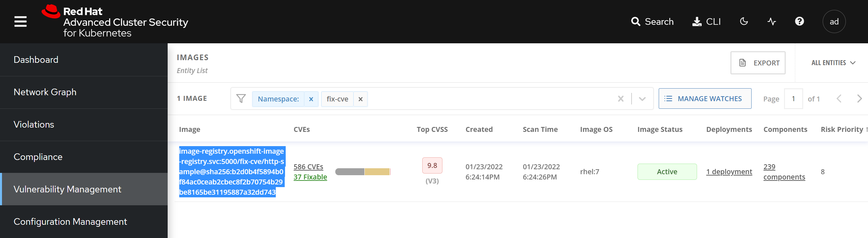Open the help question mark icon

tap(799, 21)
